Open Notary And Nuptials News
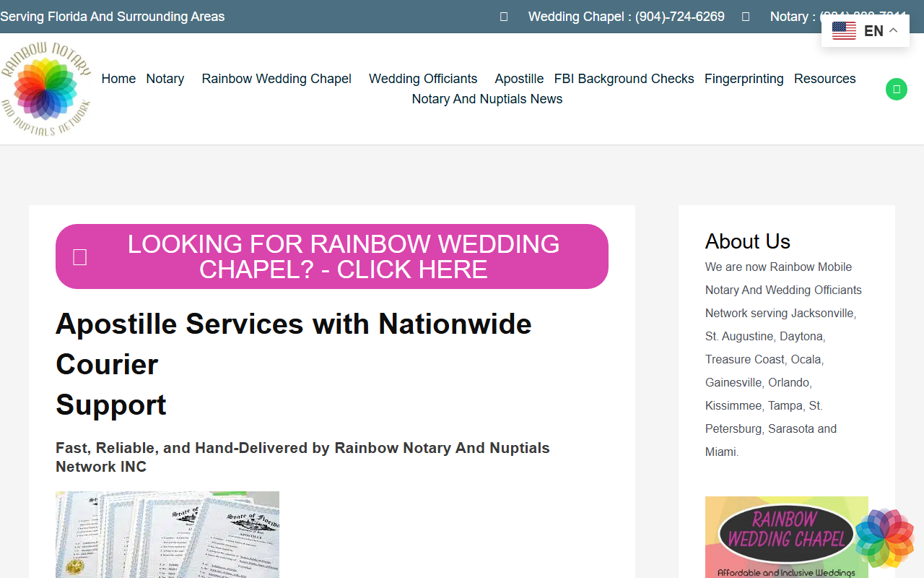 click(487, 99)
